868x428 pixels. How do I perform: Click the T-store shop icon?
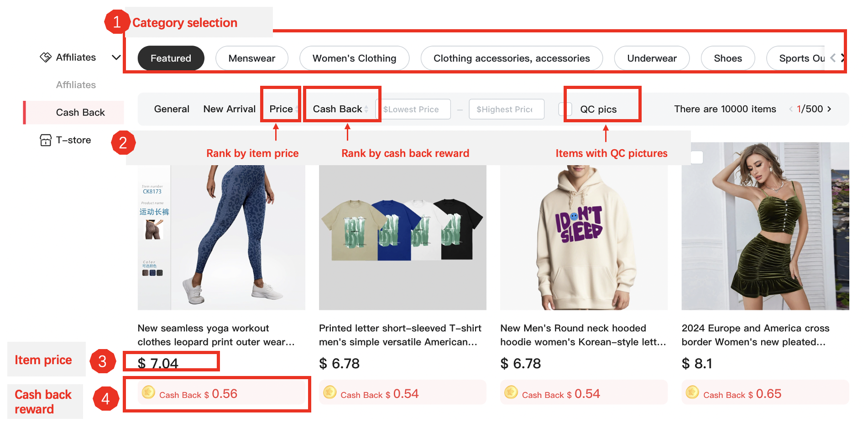[46, 140]
